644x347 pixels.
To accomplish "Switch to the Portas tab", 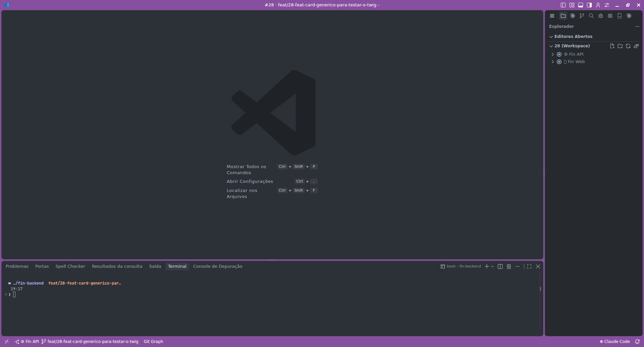I will pyautogui.click(x=42, y=266).
